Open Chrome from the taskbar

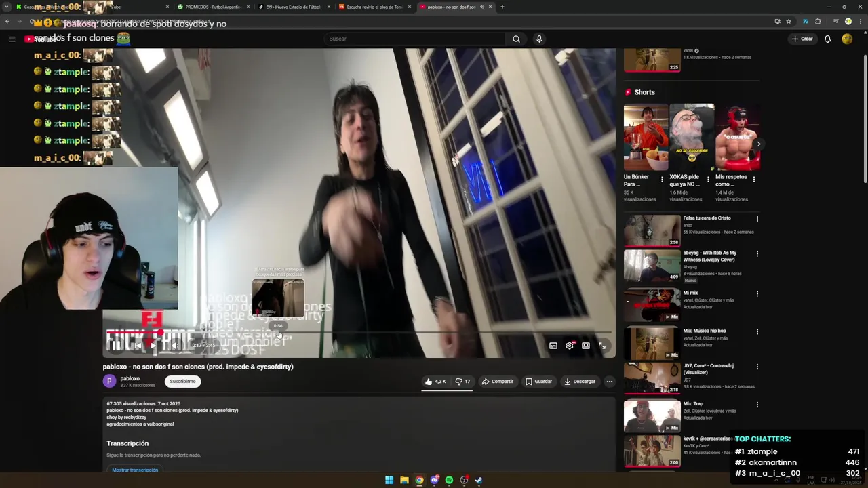(x=419, y=480)
